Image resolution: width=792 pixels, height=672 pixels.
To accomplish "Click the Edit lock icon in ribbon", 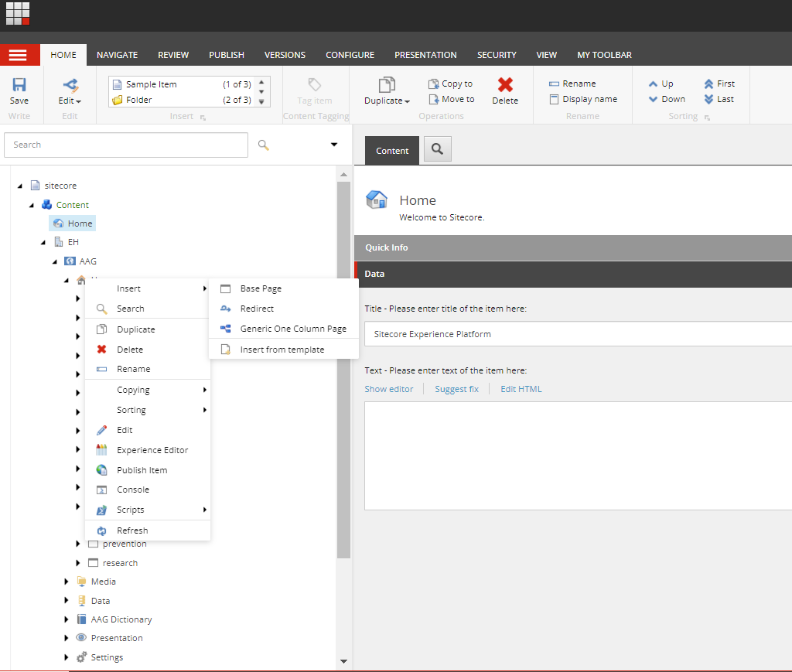I will (70, 84).
